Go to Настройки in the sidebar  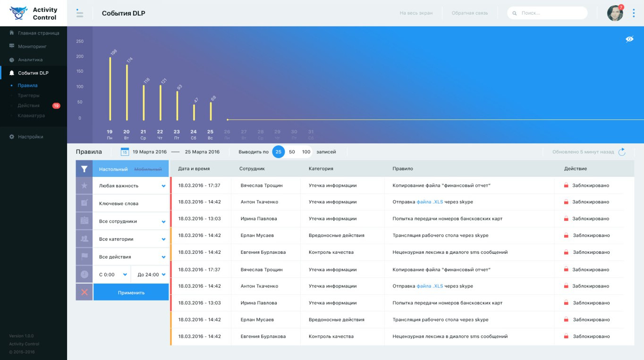click(x=30, y=137)
